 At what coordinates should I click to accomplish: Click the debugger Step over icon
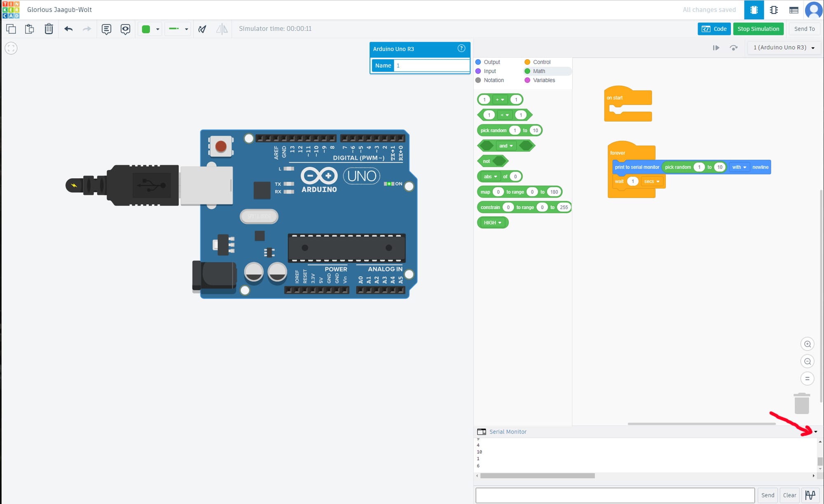tap(734, 48)
